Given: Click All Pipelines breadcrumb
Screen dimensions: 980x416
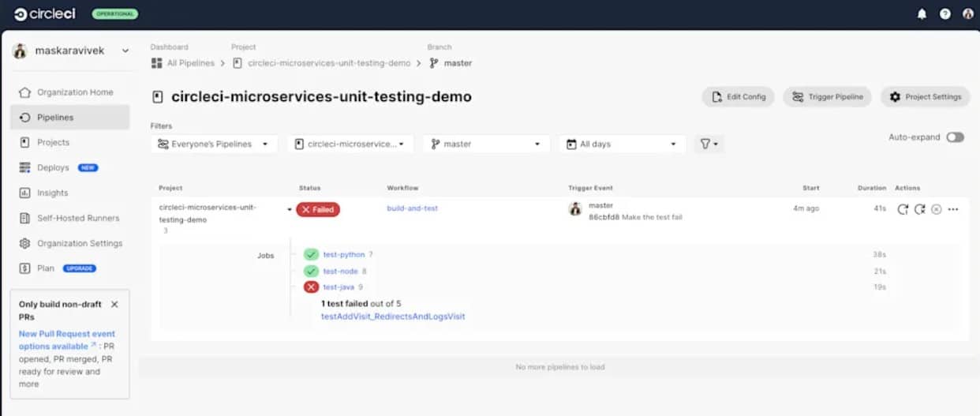Looking at the screenshot, I should (192, 63).
